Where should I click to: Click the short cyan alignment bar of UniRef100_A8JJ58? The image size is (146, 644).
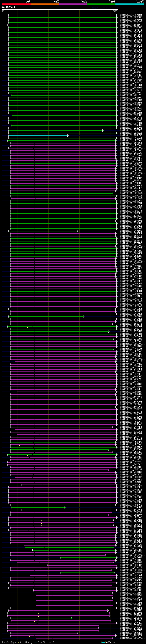coord(38,135)
